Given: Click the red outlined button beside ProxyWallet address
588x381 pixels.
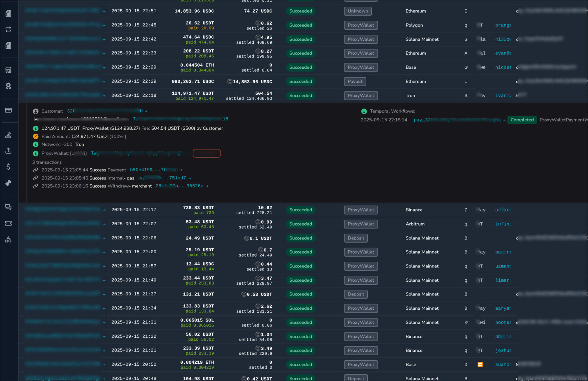Looking at the screenshot, I should tap(207, 153).
